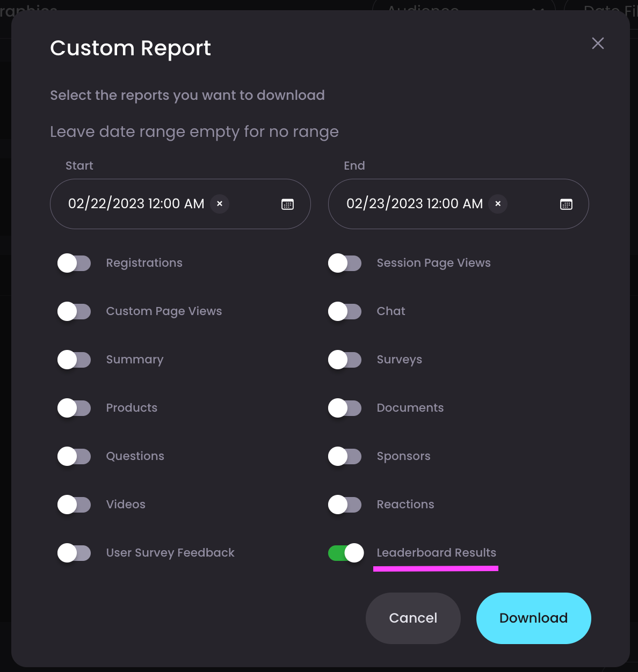Enable the Summary report toggle
638x672 pixels.
point(74,360)
